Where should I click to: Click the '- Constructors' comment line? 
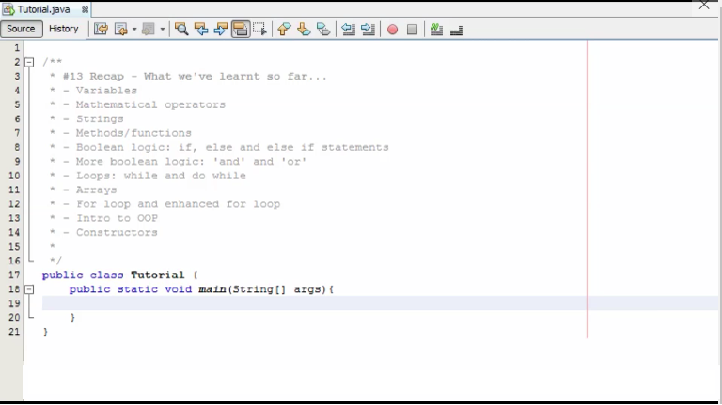[x=104, y=232]
